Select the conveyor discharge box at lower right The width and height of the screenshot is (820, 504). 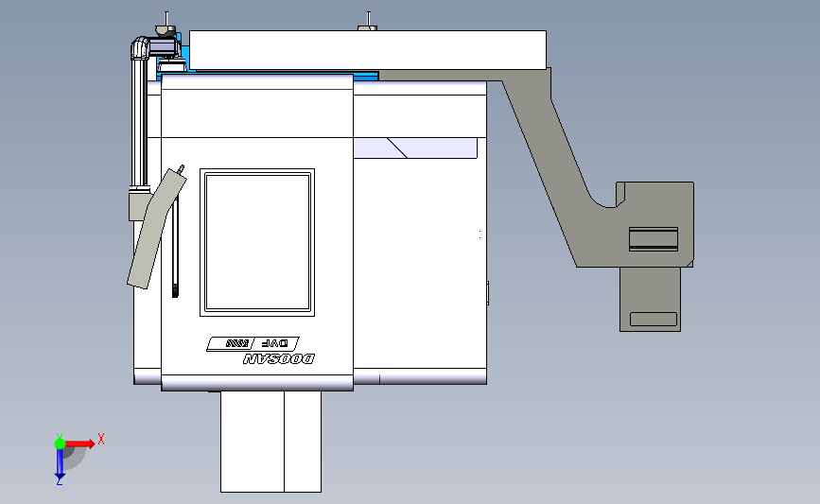tap(650, 299)
